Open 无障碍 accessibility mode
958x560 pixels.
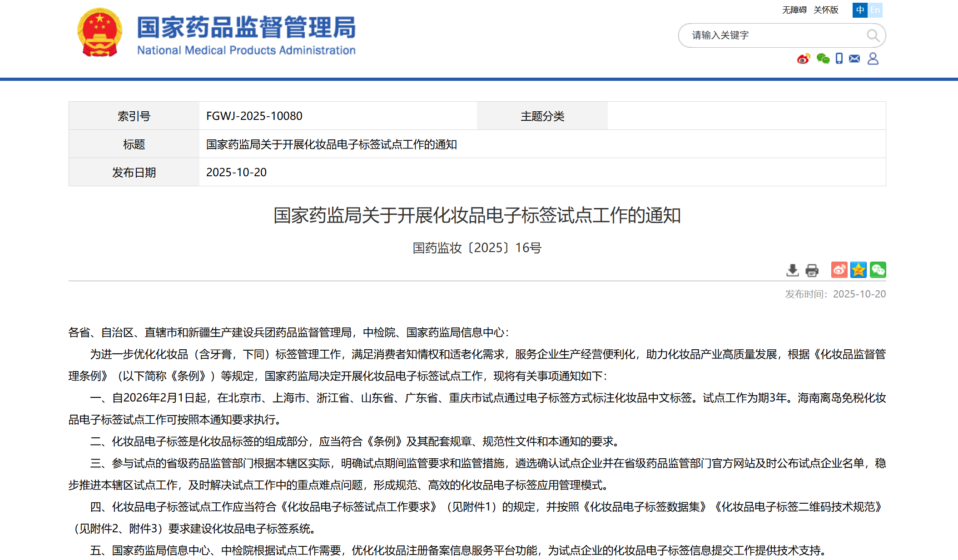[x=794, y=10]
